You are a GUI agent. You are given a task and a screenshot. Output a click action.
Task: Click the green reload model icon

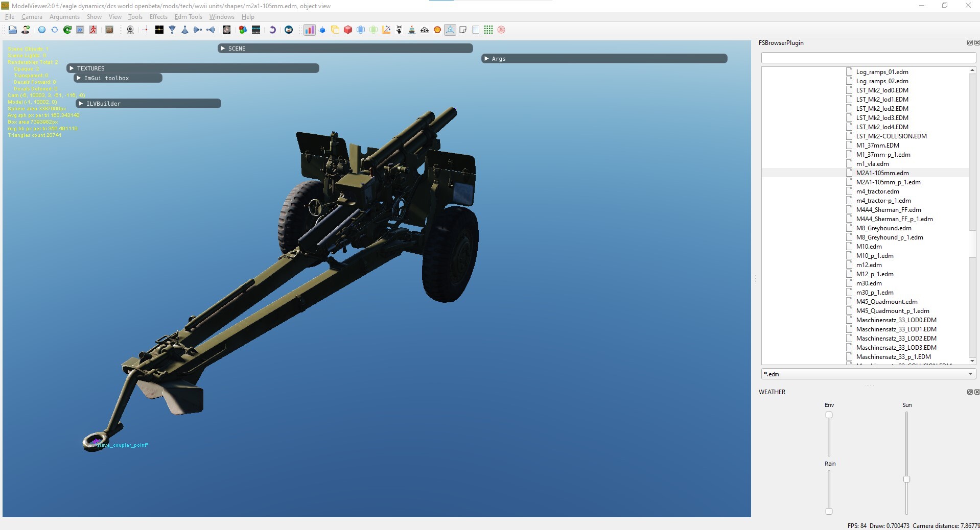(67, 30)
